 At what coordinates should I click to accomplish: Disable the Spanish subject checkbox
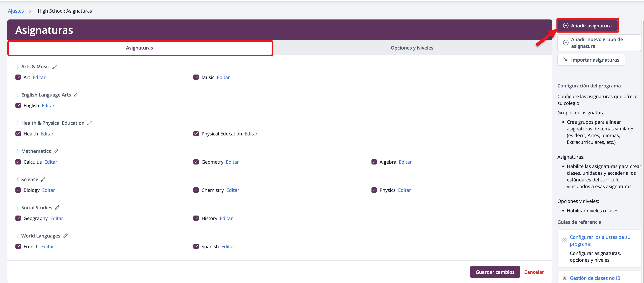click(x=196, y=246)
